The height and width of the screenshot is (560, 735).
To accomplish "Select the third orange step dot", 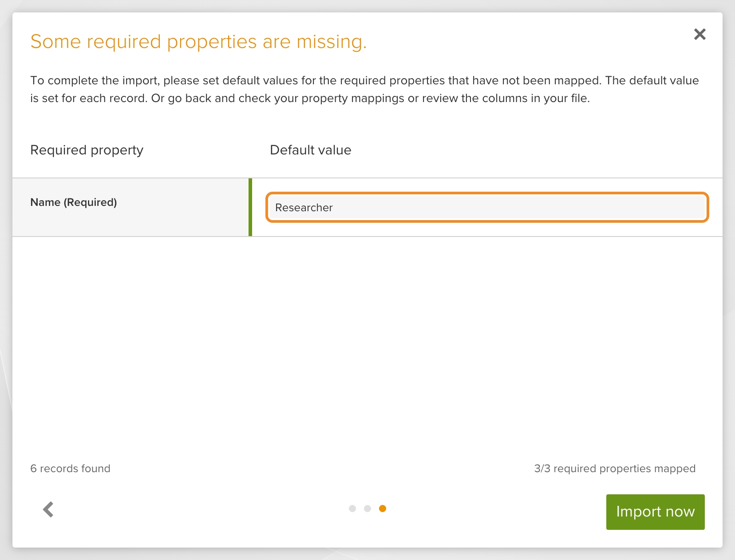I will click(x=383, y=509).
